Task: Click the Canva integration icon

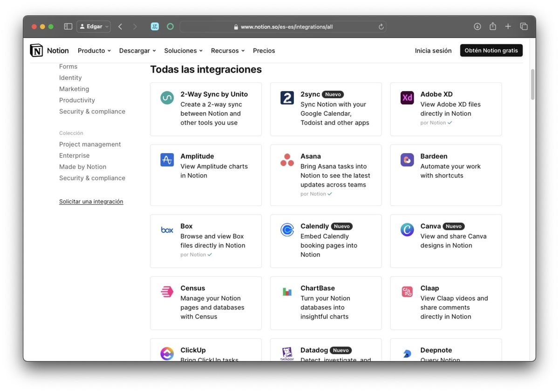Action: coord(407,230)
